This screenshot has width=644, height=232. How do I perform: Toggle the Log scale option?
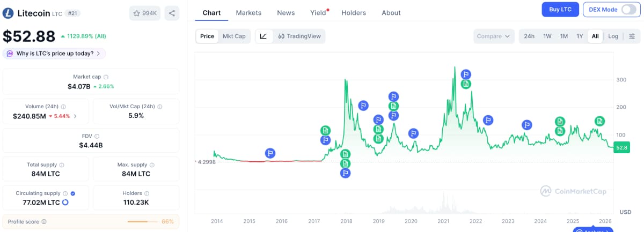coord(613,36)
